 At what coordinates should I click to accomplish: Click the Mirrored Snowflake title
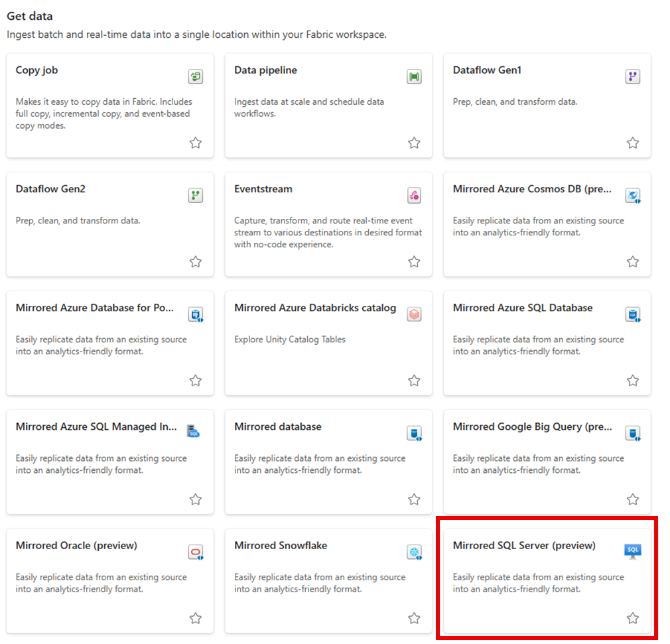[281, 545]
